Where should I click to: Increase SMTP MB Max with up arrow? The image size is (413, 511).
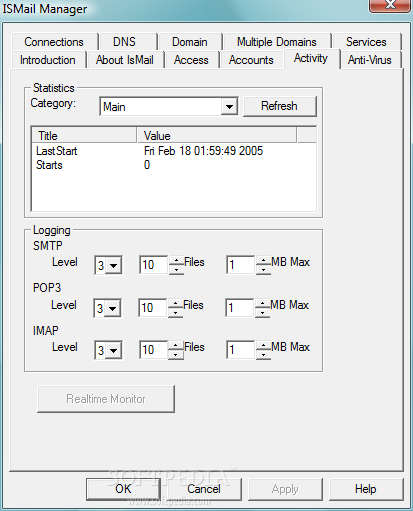tap(263, 260)
